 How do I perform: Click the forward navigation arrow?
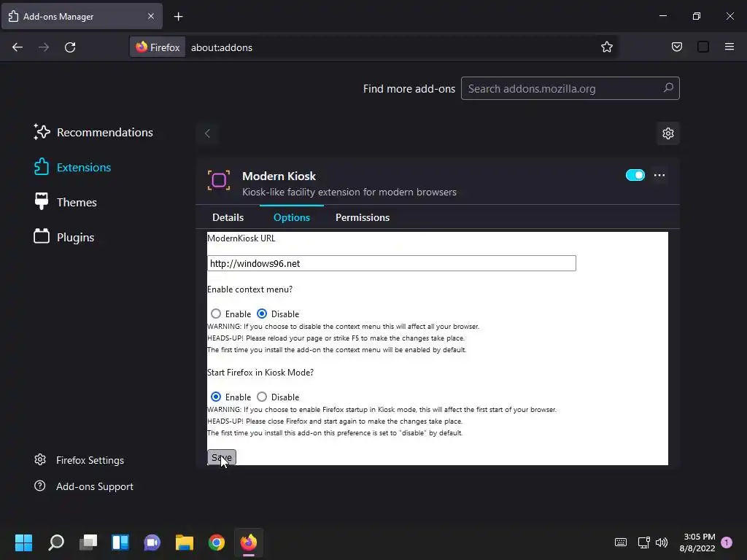44,47
